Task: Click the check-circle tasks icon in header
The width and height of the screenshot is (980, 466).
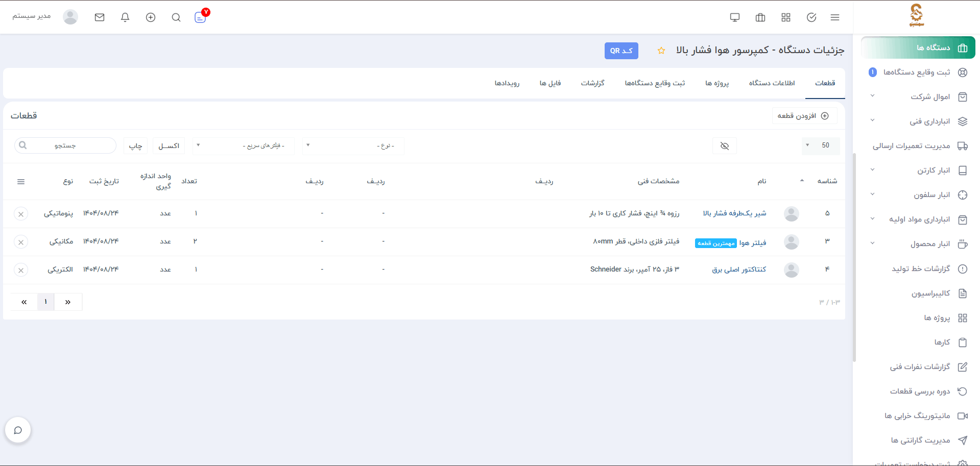Action: (x=811, y=17)
